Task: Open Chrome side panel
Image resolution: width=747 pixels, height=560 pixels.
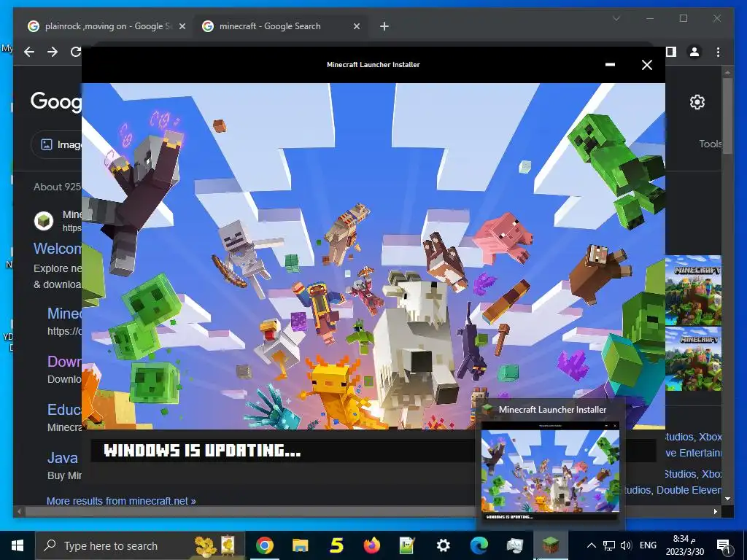Action: (671, 52)
